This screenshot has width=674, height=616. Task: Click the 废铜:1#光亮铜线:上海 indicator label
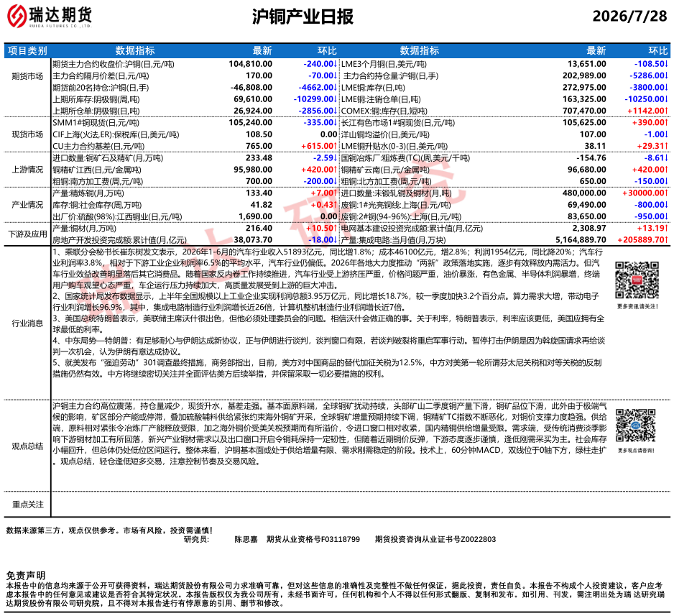click(396, 205)
